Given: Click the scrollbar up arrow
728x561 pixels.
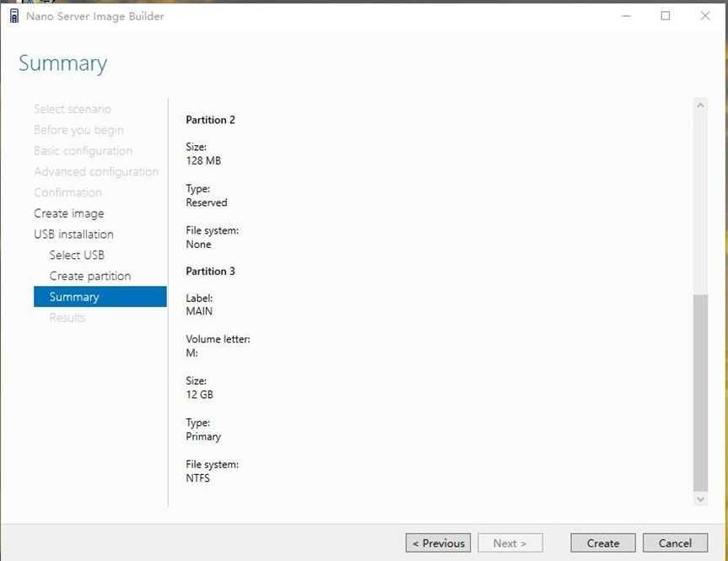Looking at the screenshot, I should [700, 105].
